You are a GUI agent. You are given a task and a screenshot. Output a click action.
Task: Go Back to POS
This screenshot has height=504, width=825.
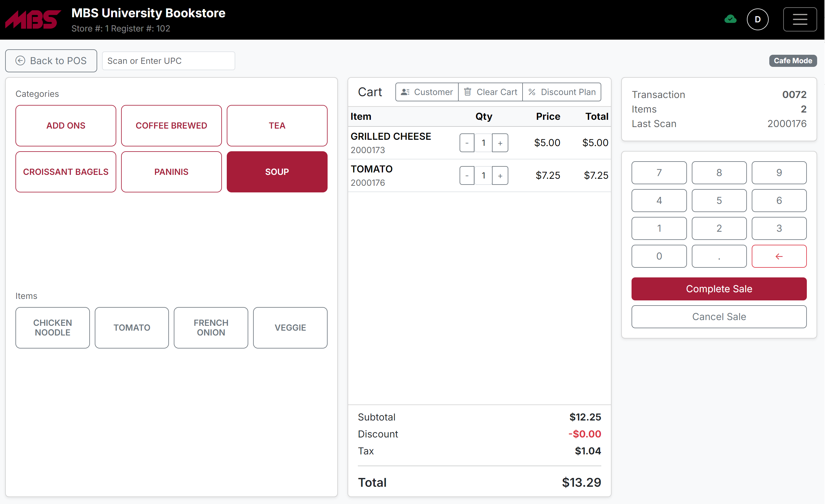[x=51, y=61]
